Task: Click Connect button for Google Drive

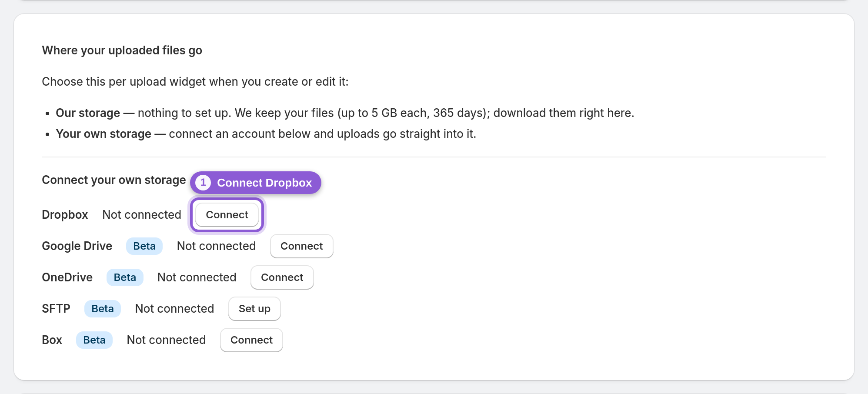Action: [302, 246]
